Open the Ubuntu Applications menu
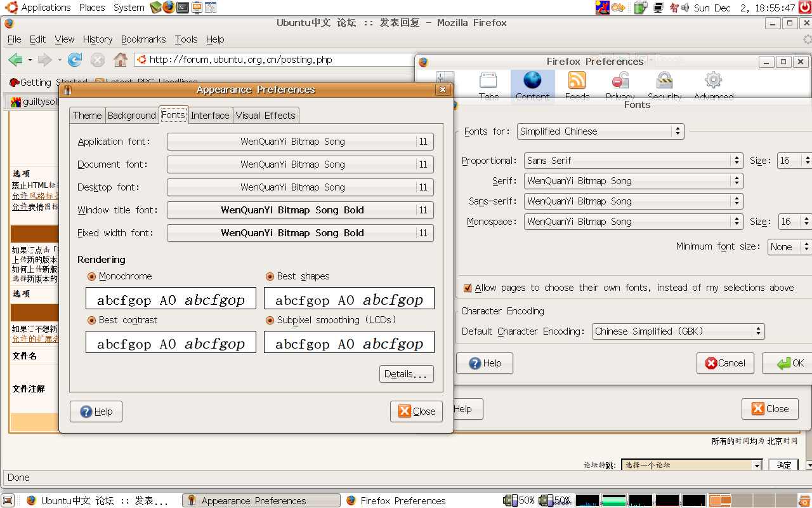This screenshot has width=812, height=508. click(x=38, y=8)
